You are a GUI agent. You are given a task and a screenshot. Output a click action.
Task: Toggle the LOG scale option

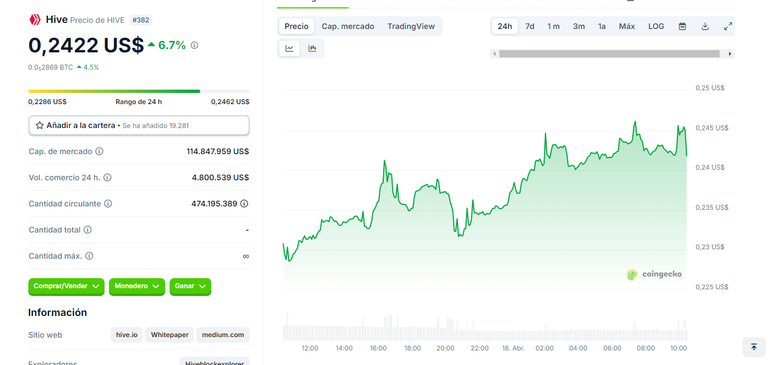point(656,26)
